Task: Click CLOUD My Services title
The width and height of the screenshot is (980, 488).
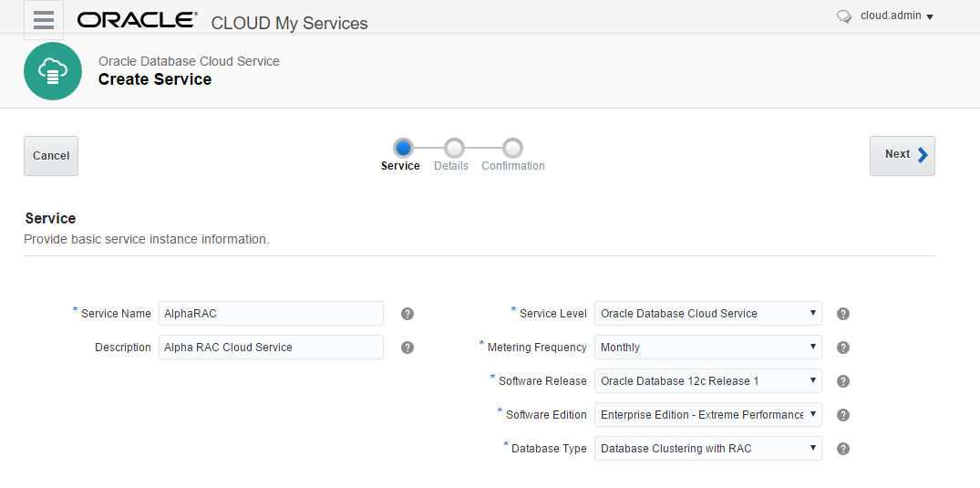Action: coord(289,24)
